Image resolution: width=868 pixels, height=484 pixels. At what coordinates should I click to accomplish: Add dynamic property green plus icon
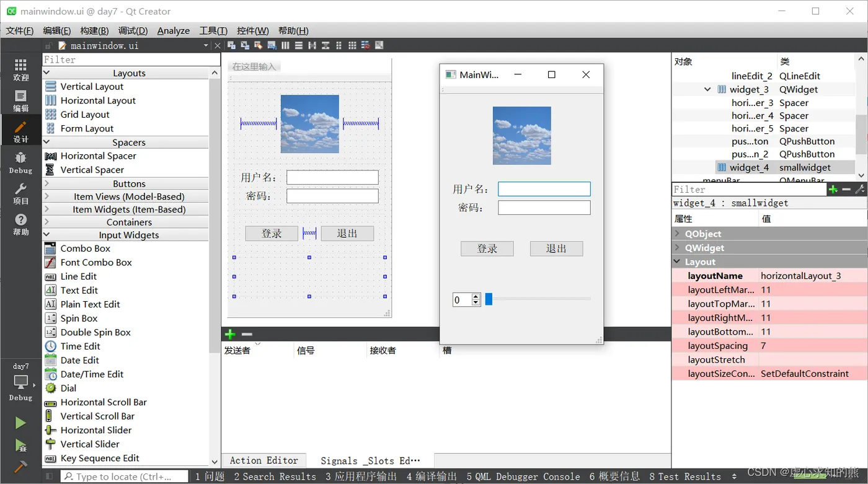pos(833,190)
